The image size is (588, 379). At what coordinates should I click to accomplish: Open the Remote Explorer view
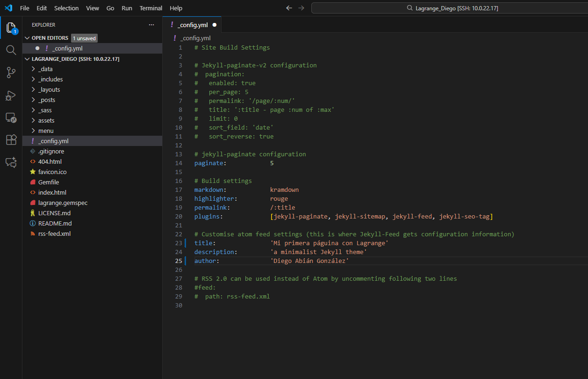(11, 118)
